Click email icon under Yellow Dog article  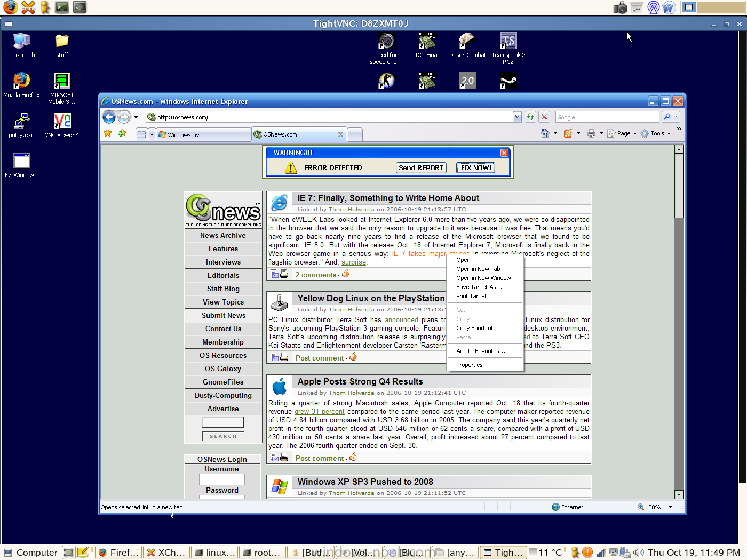click(274, 357)
